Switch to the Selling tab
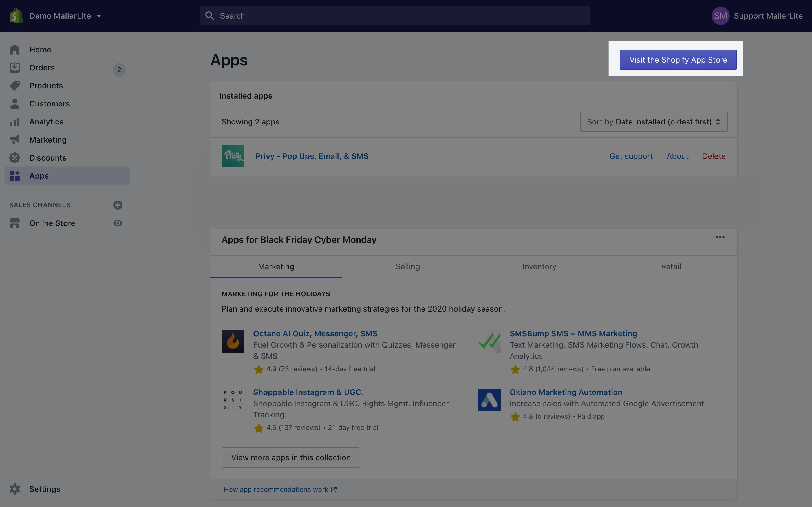This screenshot has width=812, height=507. pyautogui.click(x=407, y=266)
